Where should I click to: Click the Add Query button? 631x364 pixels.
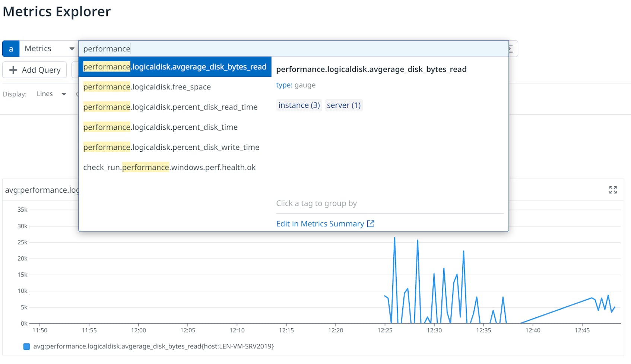point(34,70)
